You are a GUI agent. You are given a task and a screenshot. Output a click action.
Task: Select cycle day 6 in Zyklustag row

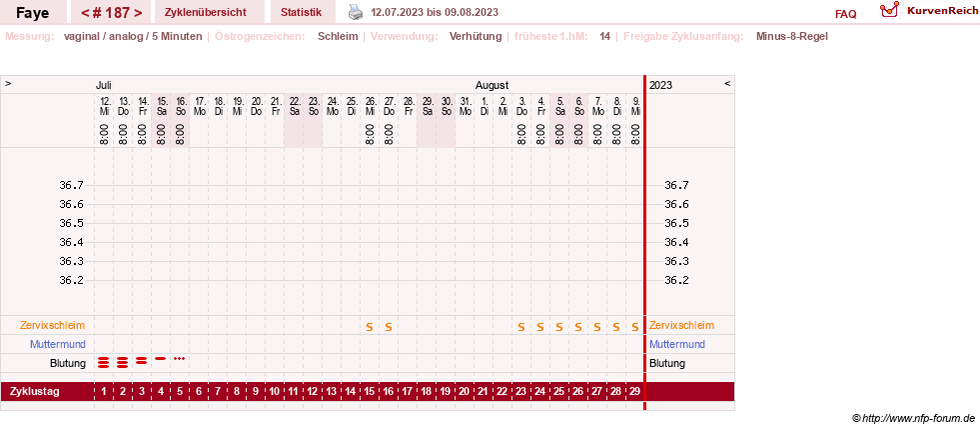(x=199, y=392)
